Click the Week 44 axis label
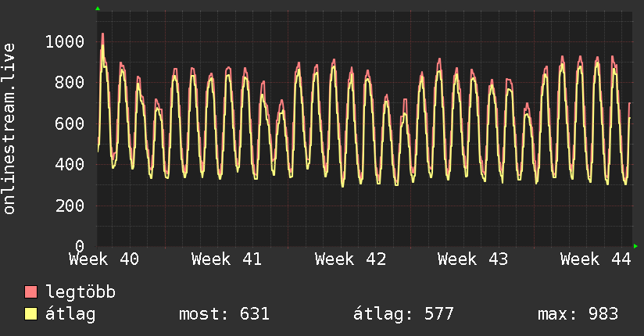The height and width of the screenshot is (336, 644). 596,259
